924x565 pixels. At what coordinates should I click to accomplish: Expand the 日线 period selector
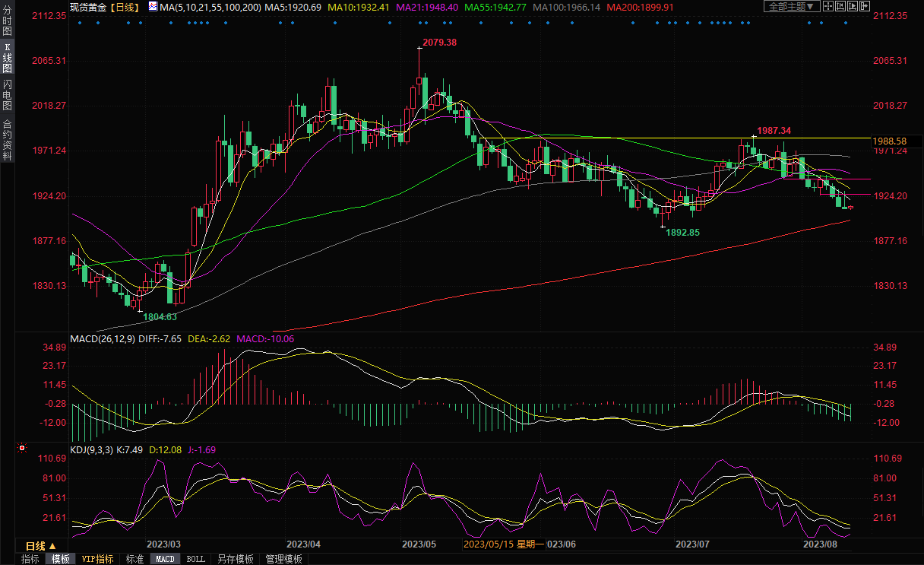click(40, 546)
